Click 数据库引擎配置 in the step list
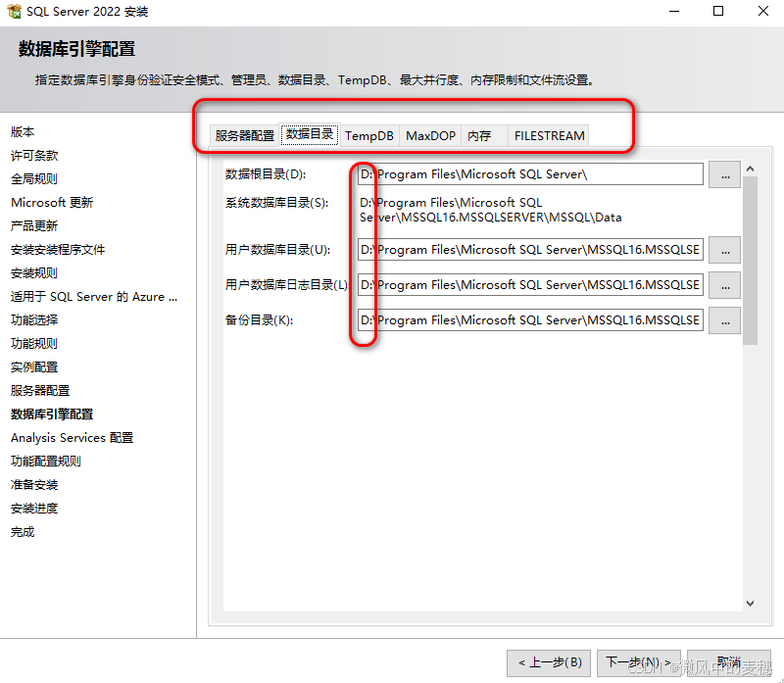This screenshot has height=683, width=784. point(52,414)
